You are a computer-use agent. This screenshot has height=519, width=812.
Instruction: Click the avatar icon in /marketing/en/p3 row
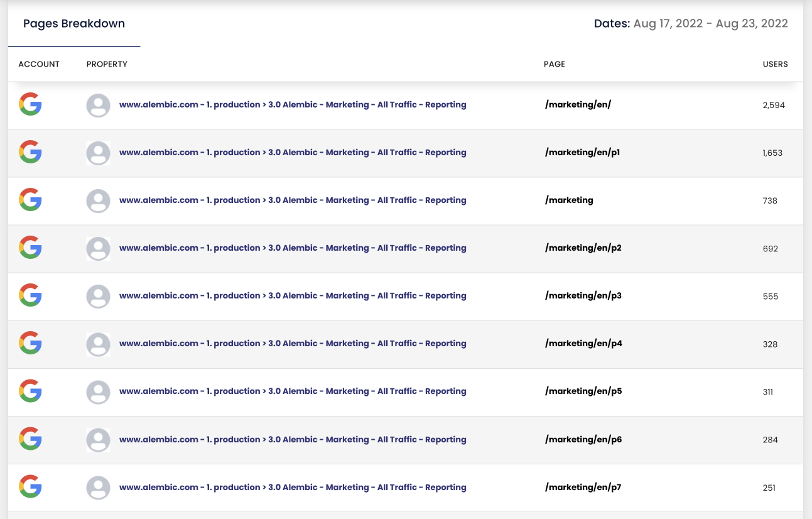98,296
